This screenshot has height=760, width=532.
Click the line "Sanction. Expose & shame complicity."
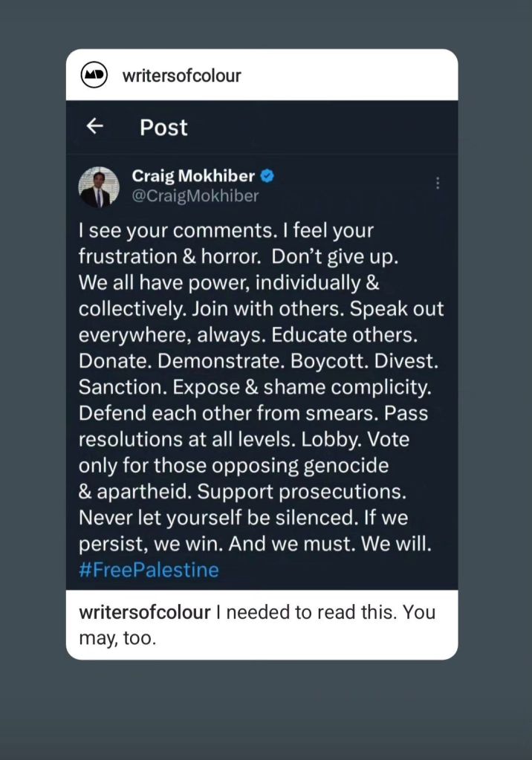255,386
